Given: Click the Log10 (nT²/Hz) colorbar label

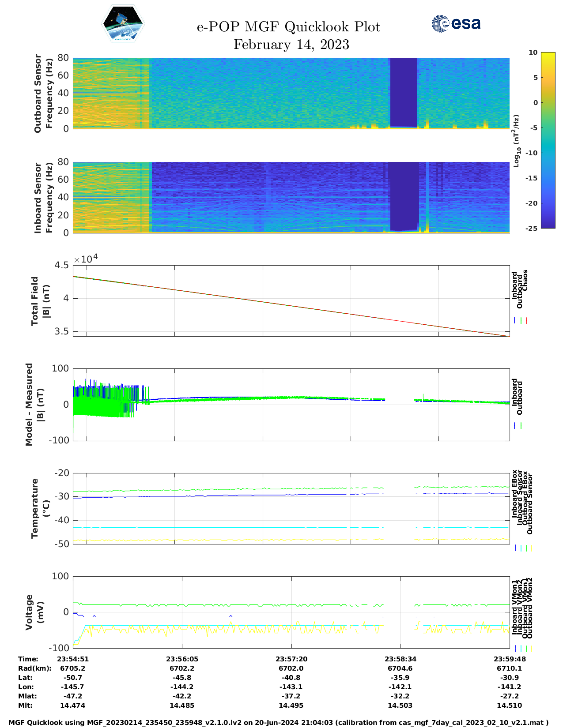Looking at the screenshot, I should (516, 141).
